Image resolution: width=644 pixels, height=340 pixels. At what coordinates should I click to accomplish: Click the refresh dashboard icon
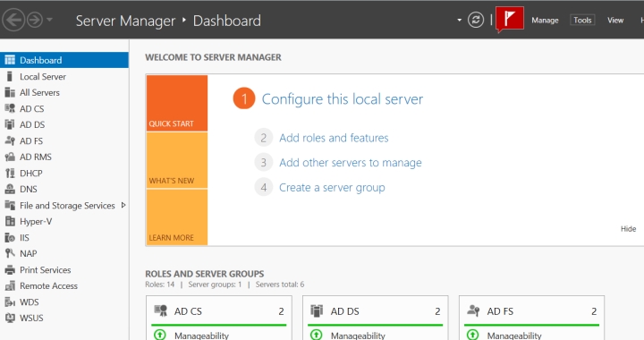[x=476, y=20]
